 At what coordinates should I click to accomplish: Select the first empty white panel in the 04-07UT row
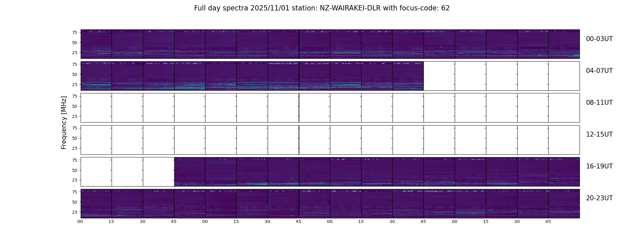(x=439, y=76)
